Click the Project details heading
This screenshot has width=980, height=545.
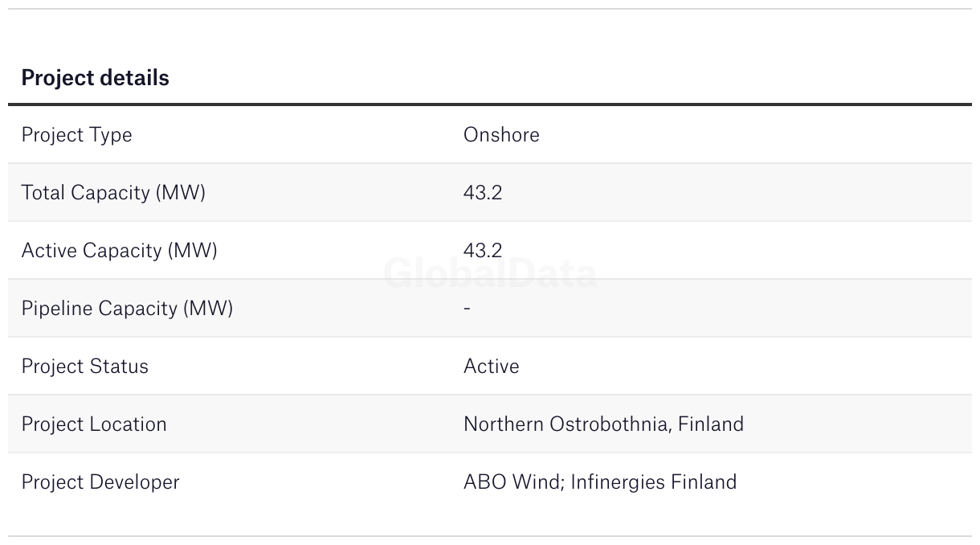96,78
